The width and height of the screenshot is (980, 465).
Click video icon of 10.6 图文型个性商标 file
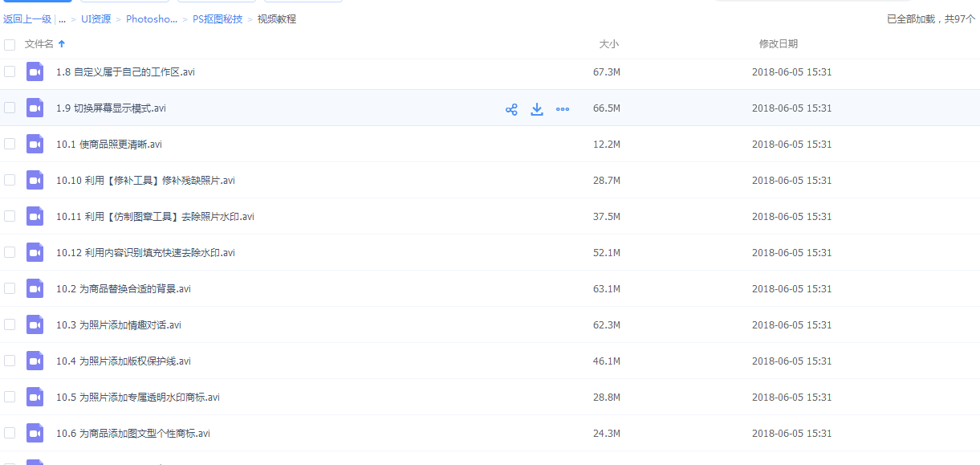[35, 434]
